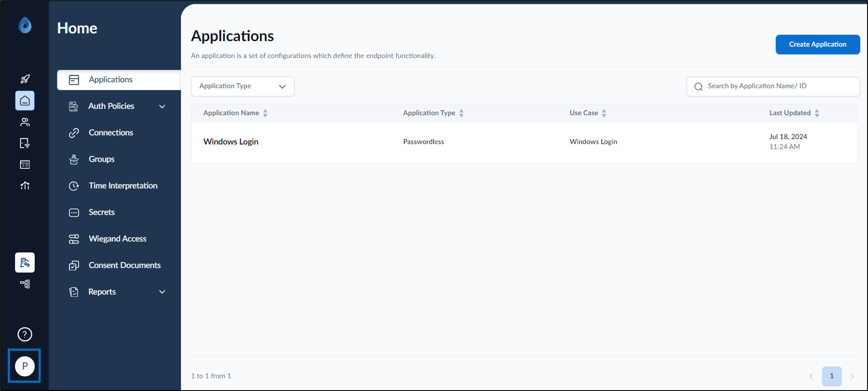Sort by Application Name column arrows

pyautogui.click(x=265, y=113)
